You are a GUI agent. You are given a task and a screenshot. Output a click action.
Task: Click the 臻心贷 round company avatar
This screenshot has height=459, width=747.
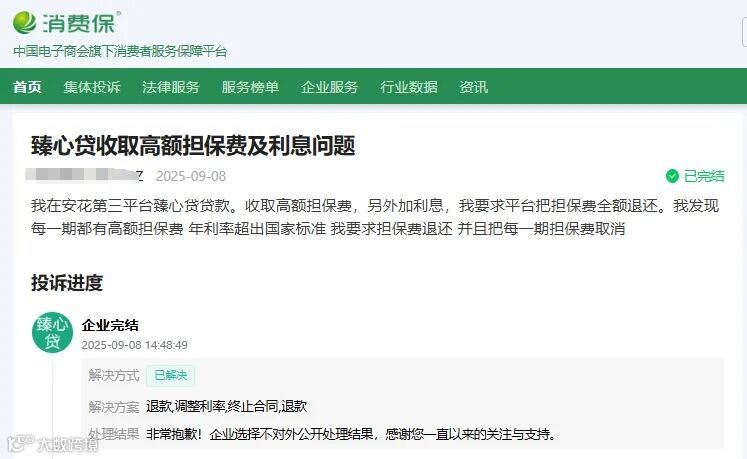coord(52,332)
